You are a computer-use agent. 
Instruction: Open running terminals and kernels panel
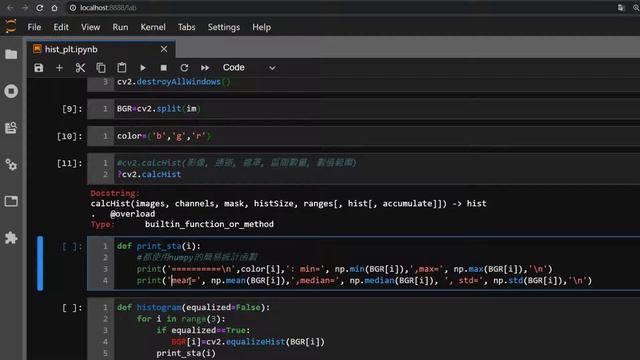(11, 91)
